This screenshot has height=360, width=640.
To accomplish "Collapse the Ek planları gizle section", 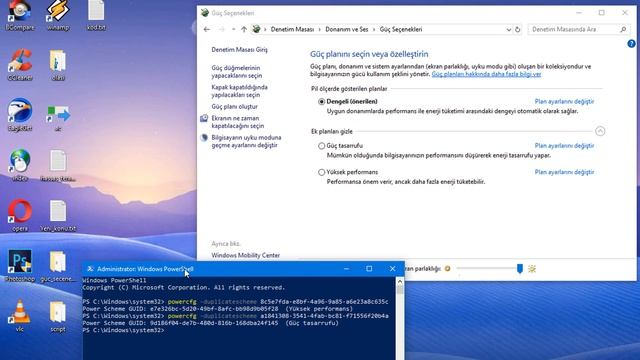I will coord(600,131).
